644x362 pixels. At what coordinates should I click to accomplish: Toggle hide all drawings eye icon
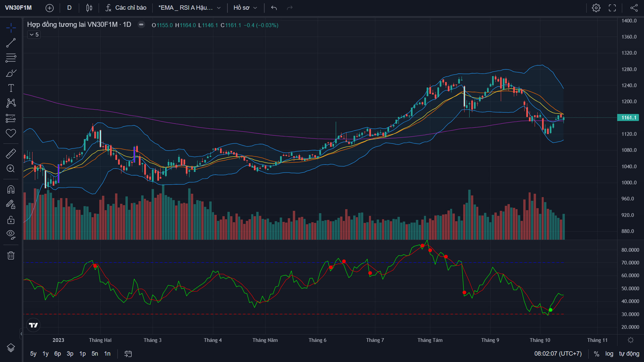[11, 235]
